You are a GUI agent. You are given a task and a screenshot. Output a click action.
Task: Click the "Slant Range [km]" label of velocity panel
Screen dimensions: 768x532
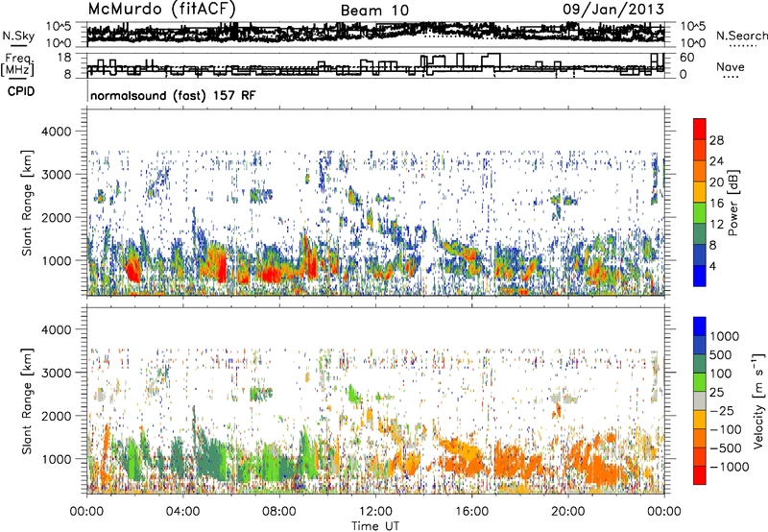click(x=27, y=401)
